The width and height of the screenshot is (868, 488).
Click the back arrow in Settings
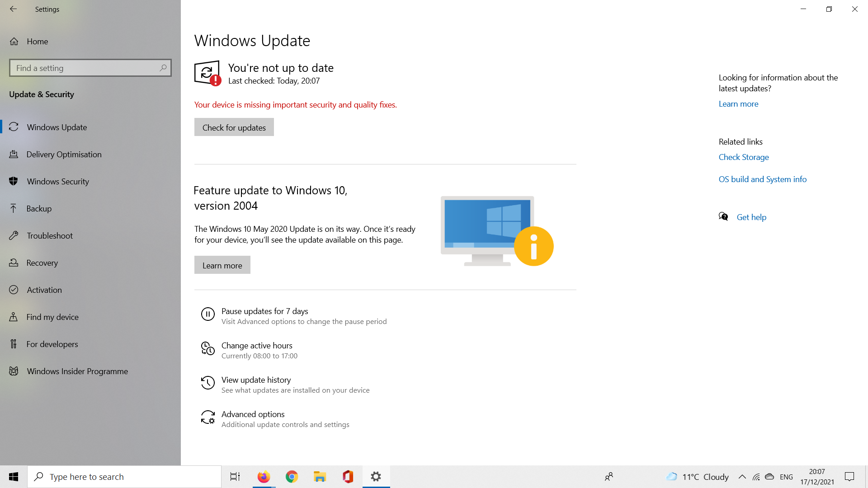tap(13, 9)
